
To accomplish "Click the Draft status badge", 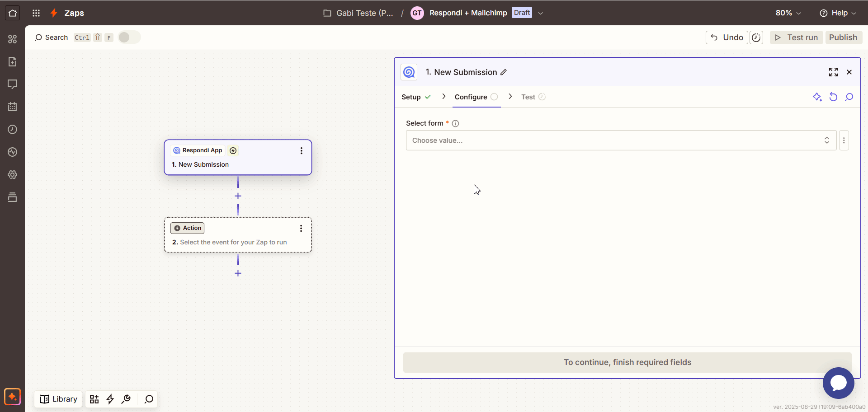I will [522, 13].
